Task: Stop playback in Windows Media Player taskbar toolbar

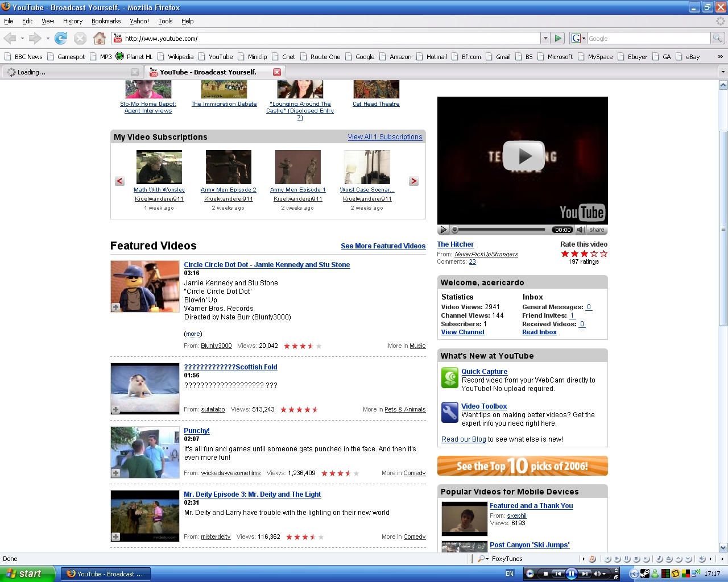Action: tap(545, 573)
